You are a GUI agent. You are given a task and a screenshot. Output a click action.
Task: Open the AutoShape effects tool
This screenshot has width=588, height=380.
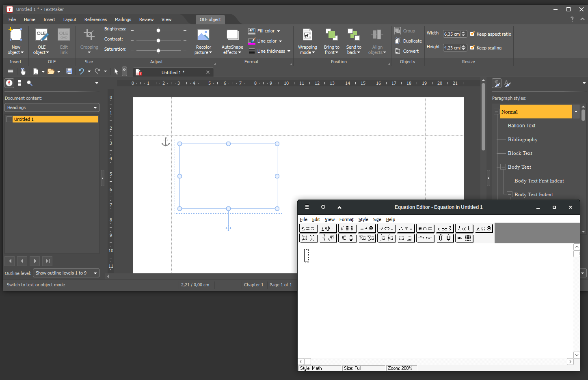[x=232, y=36]
